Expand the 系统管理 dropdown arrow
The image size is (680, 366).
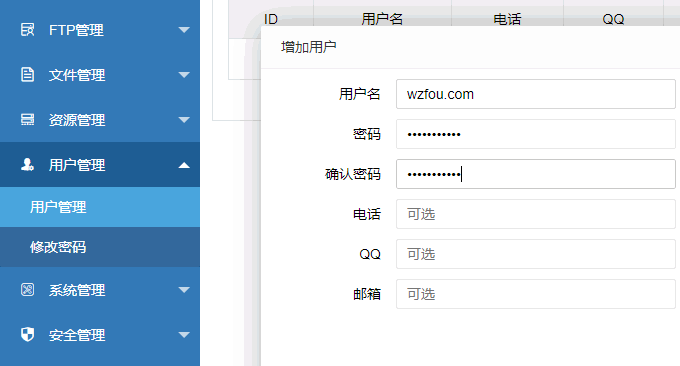pyautogui.click(x=184, y=290)
